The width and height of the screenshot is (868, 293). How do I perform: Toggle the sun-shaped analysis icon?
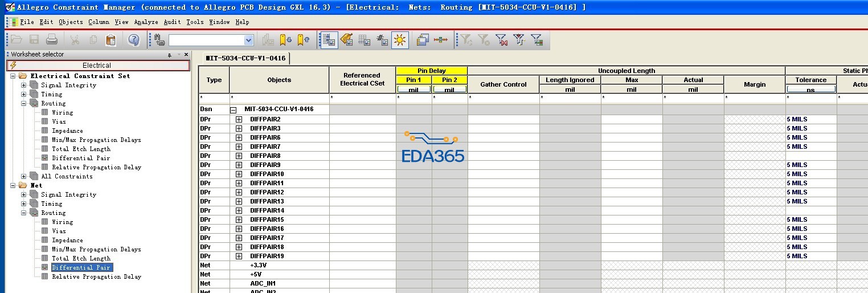click(x=400, y=40)
